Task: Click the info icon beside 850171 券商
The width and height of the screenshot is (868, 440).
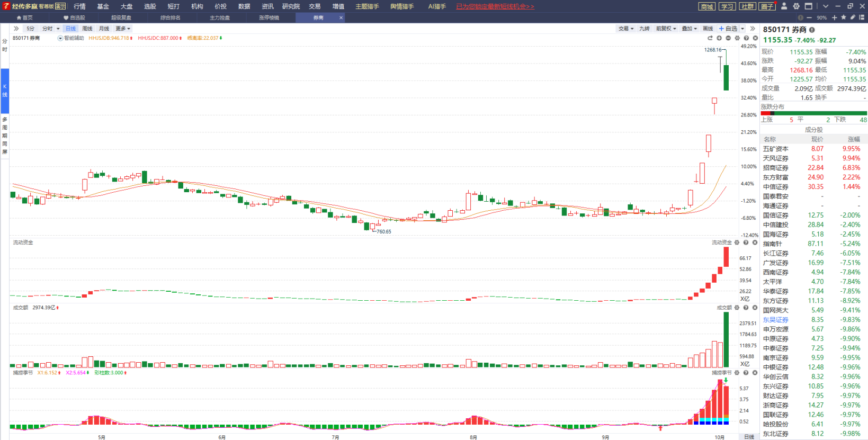Action: tap(812, 30)
